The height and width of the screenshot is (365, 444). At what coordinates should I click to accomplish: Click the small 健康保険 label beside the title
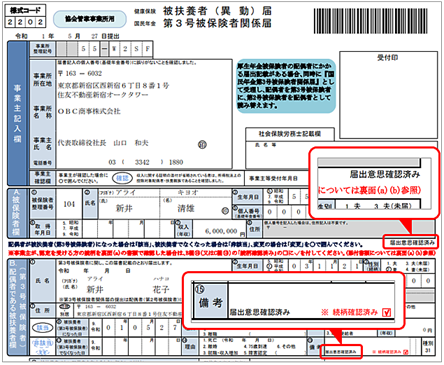point(145,11)
